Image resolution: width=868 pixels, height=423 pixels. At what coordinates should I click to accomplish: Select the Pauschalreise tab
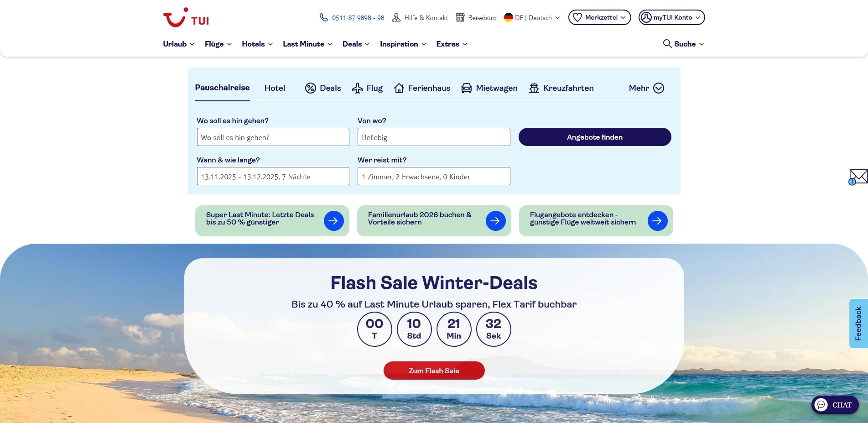pos(222,88)
